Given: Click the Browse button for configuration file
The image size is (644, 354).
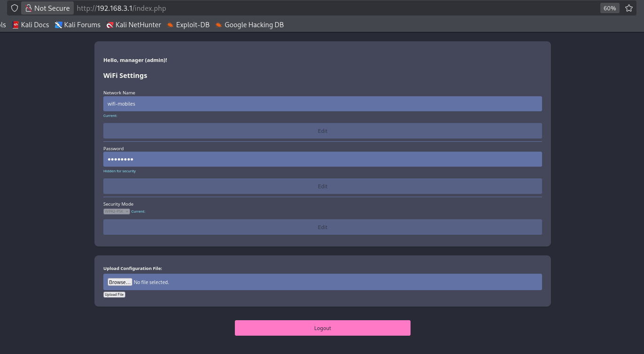Looking at the screenshot, I should 120,282.
